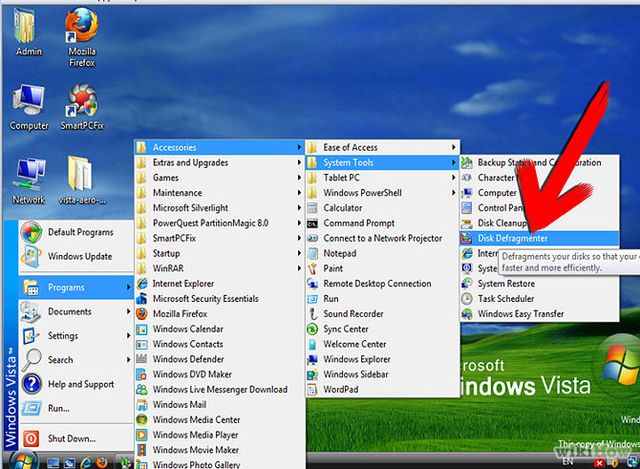Click the Windows Media Player icon
The height and width of the screenshot is (469, 640).
click(142, 435)
